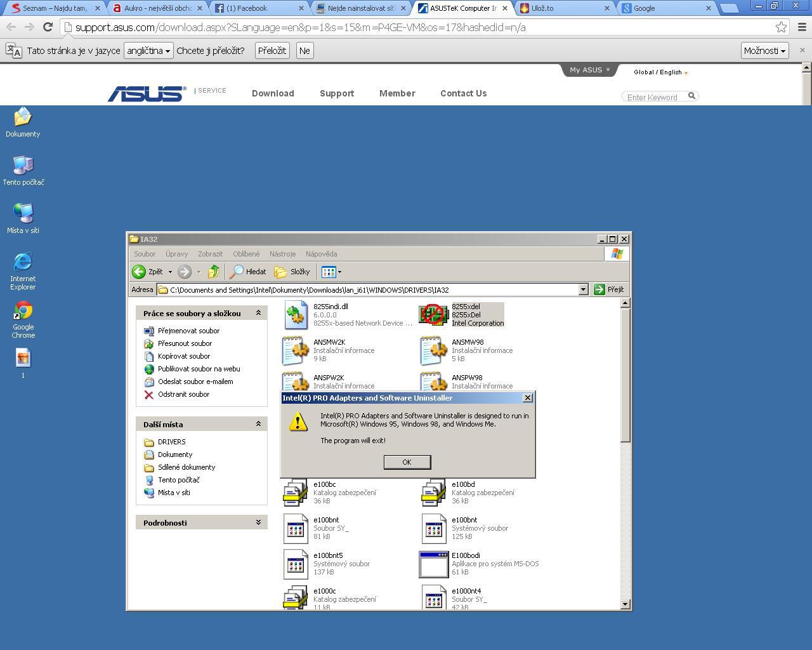Open the angličtina language dropdown
Screen dimensions: 812x650
coord(148,51)
